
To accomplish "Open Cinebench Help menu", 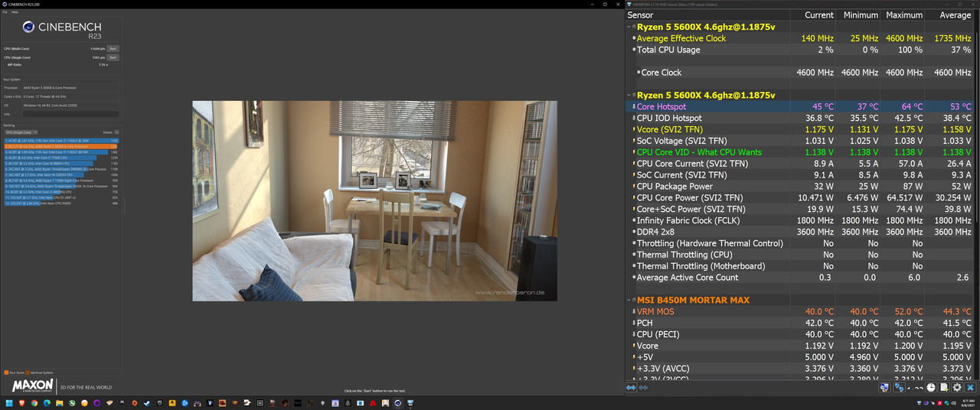I will 13,11.
